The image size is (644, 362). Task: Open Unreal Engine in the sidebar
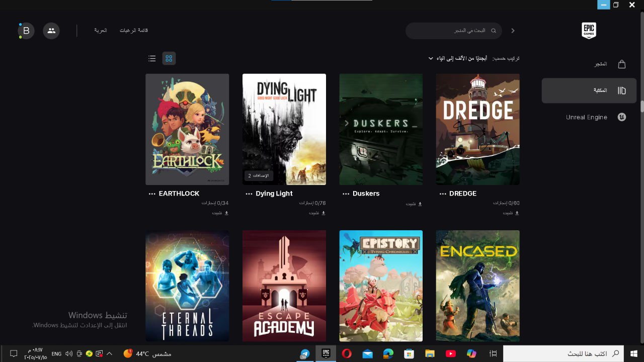point(589,117)
